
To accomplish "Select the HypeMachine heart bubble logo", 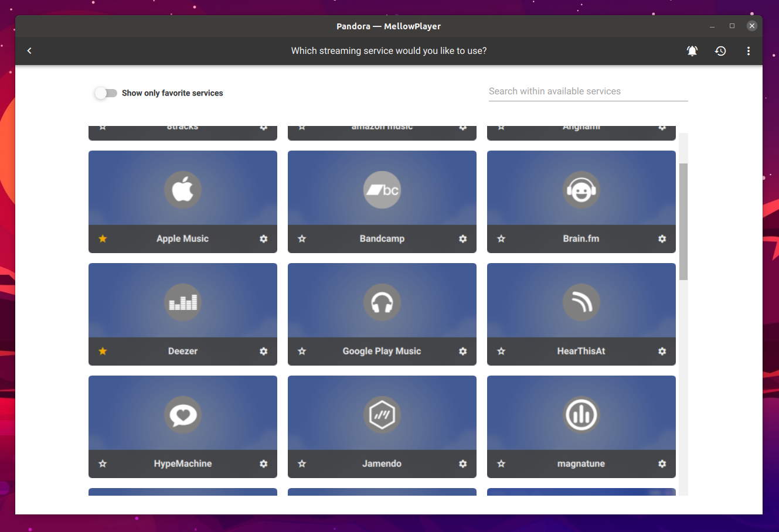I will [x=183, y=415].
